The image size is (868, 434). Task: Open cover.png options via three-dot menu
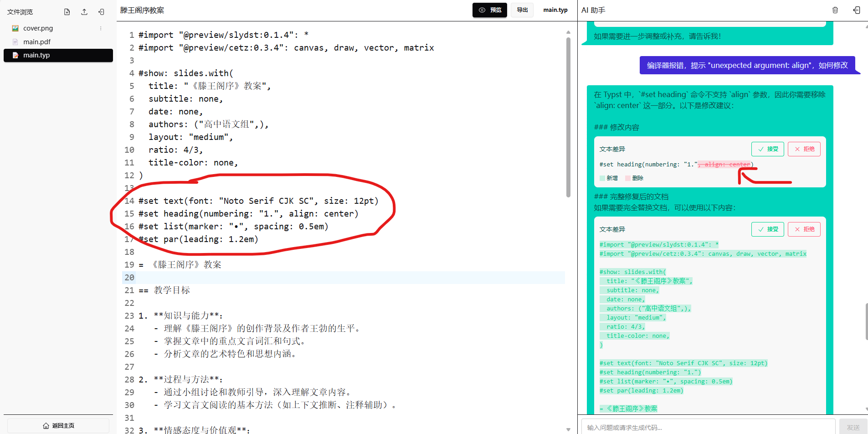100,28
